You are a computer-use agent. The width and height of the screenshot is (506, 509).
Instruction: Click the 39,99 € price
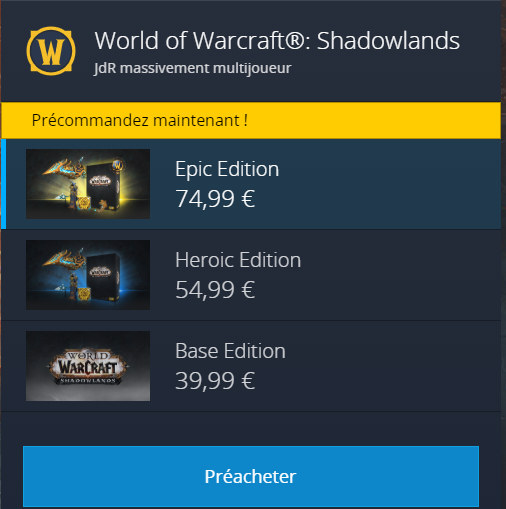pos(215,381)
